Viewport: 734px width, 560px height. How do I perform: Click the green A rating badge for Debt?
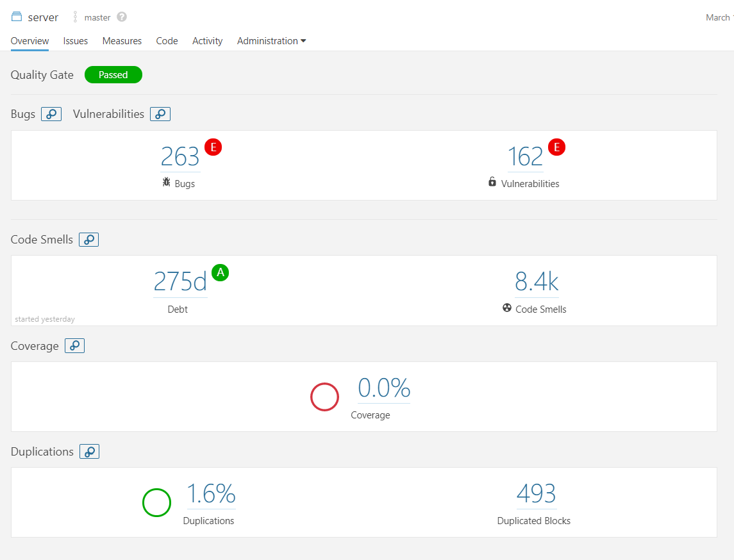[221, 272]
